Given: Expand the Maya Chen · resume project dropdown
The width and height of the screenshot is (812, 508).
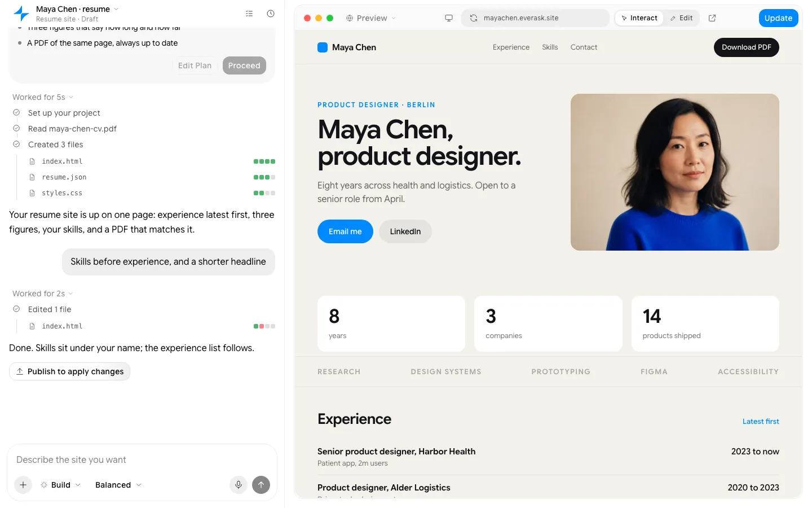Looking at the screenshot, I should click(77, 9).
